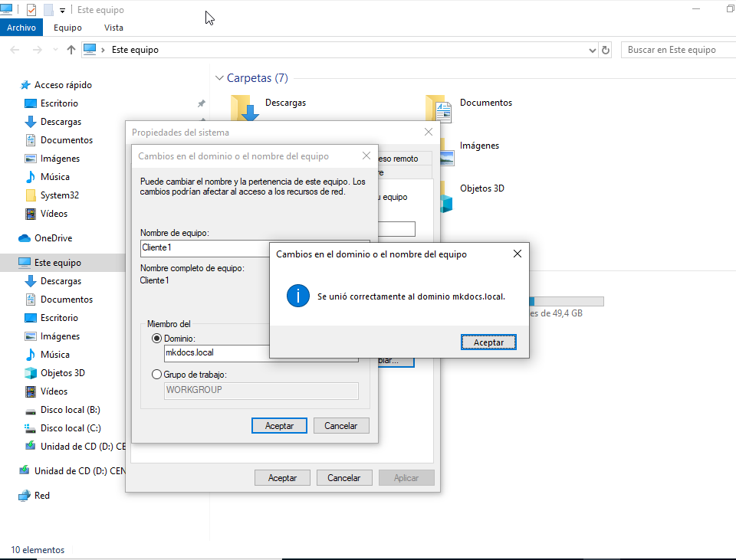736x560 pixels.
Task: Click the Música icon under Acceso rápido
Action: (31, 177)
